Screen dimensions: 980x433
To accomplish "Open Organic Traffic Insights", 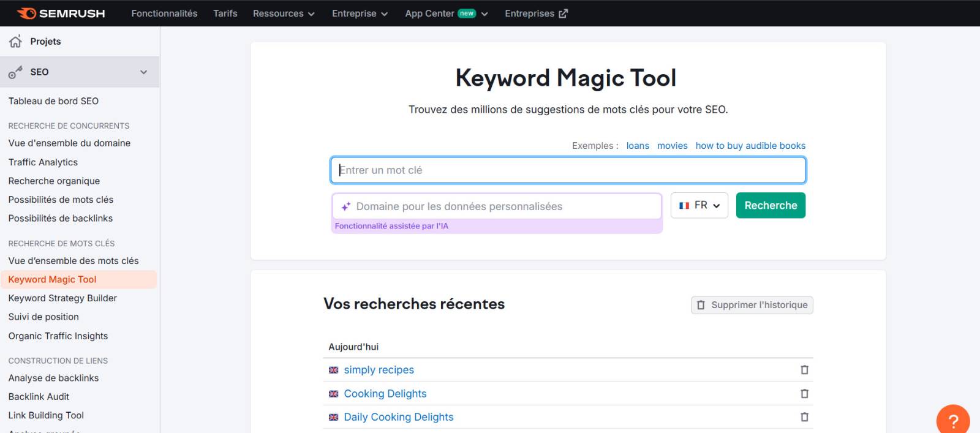I will click(x=58, y=336).
